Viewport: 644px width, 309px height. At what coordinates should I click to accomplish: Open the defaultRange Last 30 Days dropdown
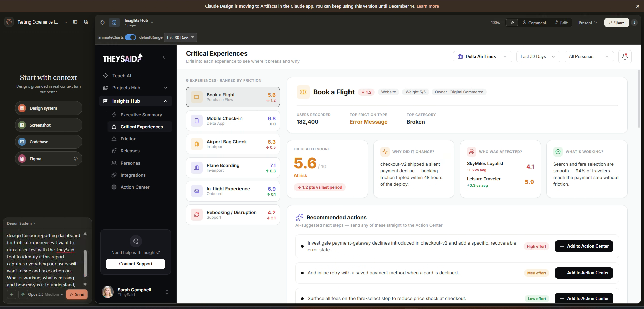(180, 37)
